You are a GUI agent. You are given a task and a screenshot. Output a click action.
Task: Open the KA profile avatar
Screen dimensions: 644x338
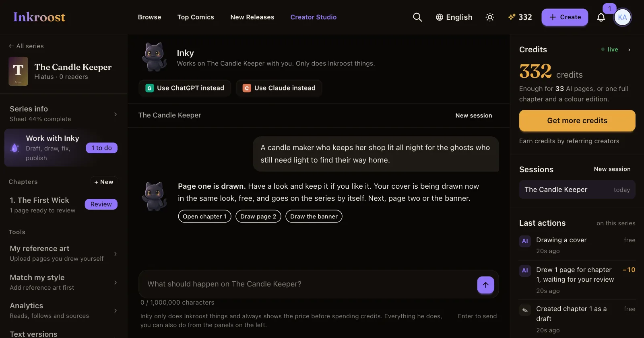click(x=622, y=17)
